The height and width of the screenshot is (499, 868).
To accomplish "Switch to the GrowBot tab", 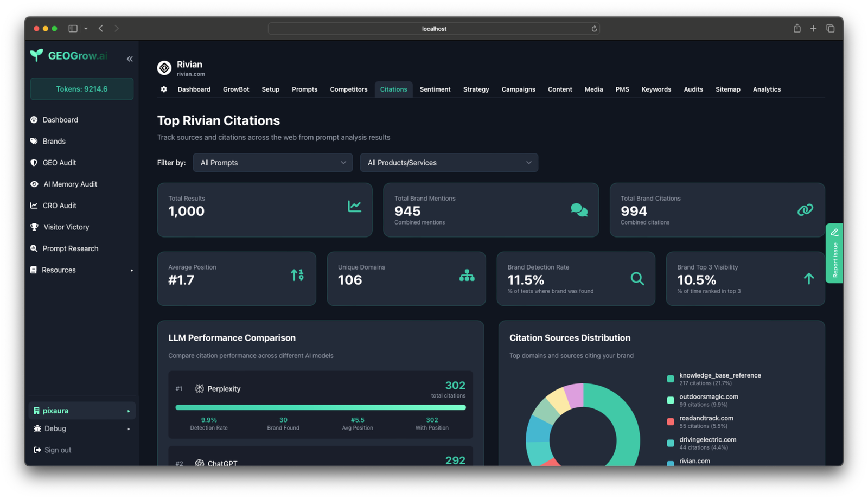I will [236, 89].
